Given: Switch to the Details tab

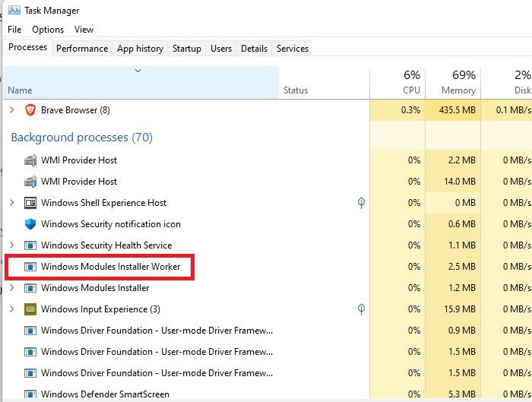Looking at the screenshot, I should point(254,49).
